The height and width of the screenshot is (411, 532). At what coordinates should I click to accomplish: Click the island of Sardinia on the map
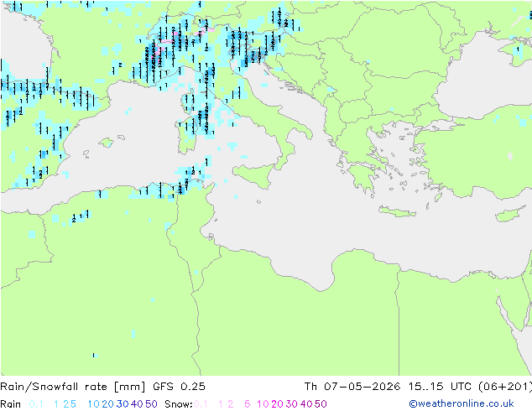click(186, 138)
